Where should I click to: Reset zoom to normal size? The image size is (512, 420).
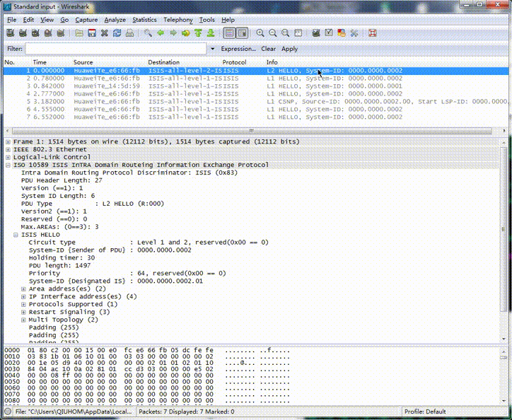coord(286,33)
